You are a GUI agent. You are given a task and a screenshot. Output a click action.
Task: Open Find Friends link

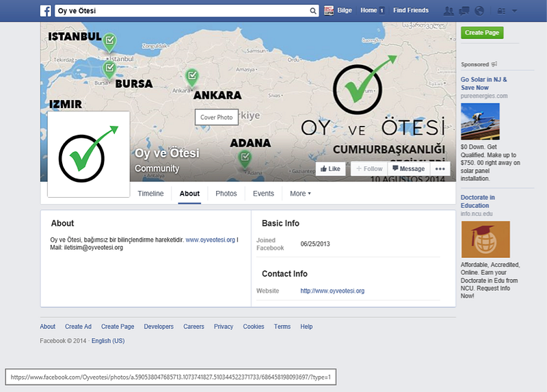(x=411, y=10)
